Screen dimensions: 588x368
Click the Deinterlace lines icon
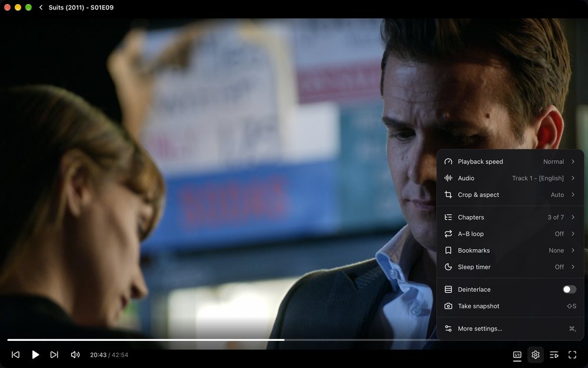(448, 290)
